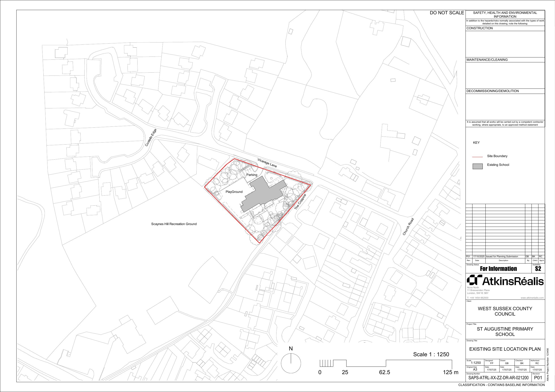Click the www.atkinsréalis.com web address
This screenshot has width=555, height=392.
tap(532, 298)
